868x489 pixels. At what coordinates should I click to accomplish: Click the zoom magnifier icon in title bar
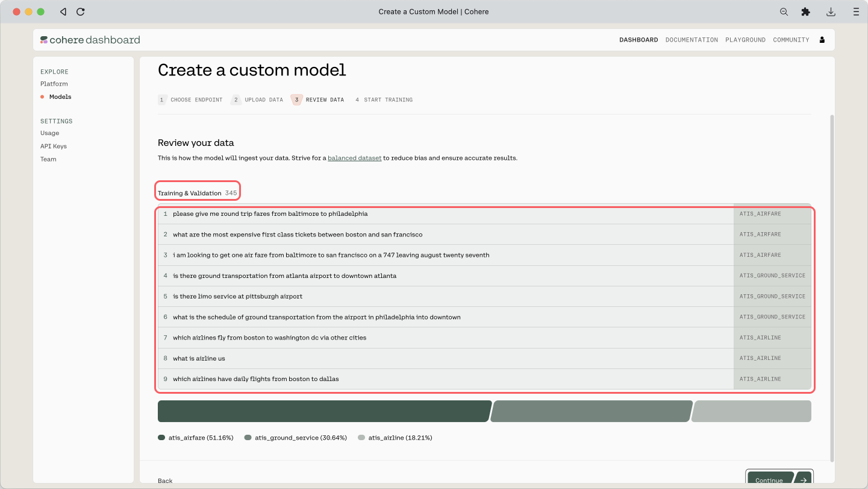[784, 11]
